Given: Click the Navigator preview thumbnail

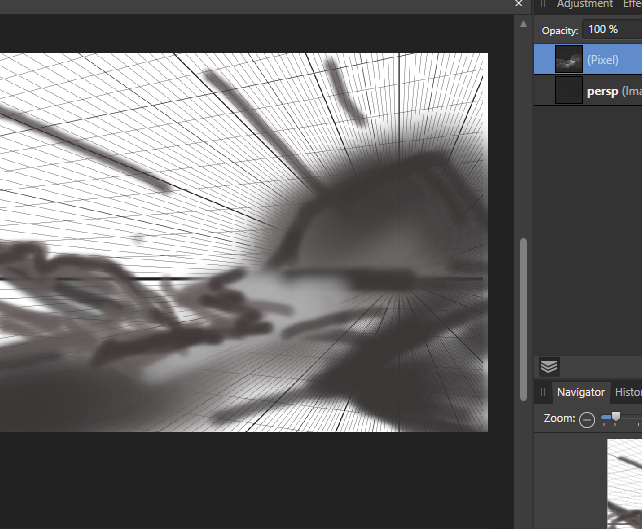Looking at the screenshot, I should [624, 484].
